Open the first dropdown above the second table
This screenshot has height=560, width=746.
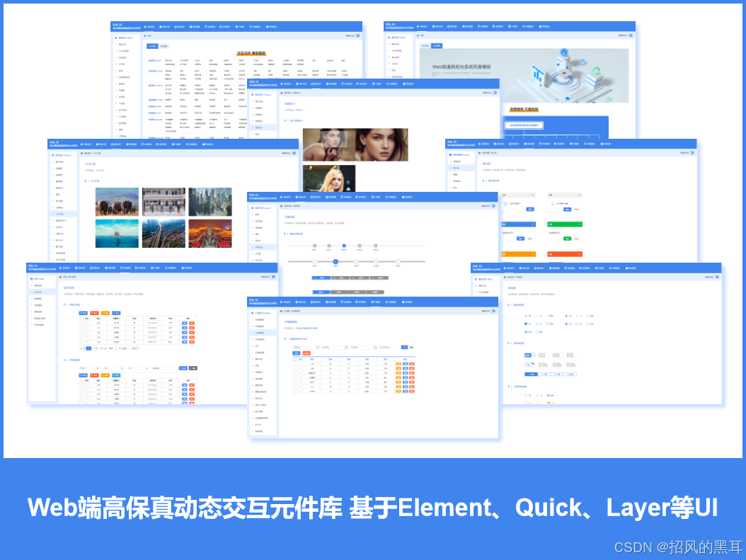(x=89, y=368)
